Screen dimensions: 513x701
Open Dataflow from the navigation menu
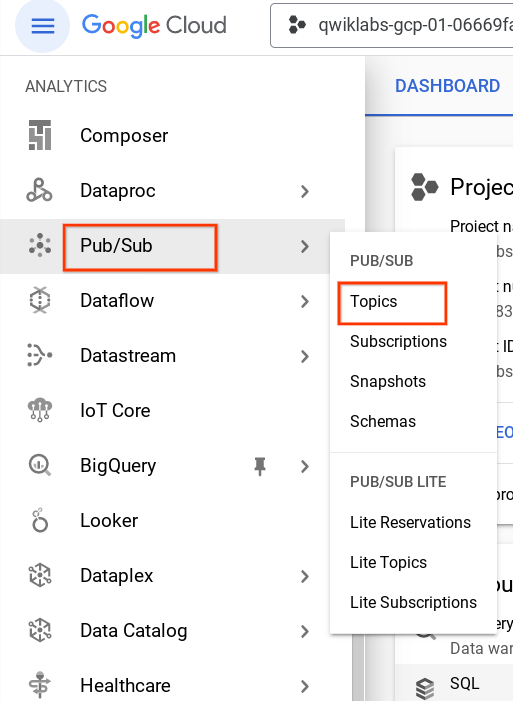117,300
